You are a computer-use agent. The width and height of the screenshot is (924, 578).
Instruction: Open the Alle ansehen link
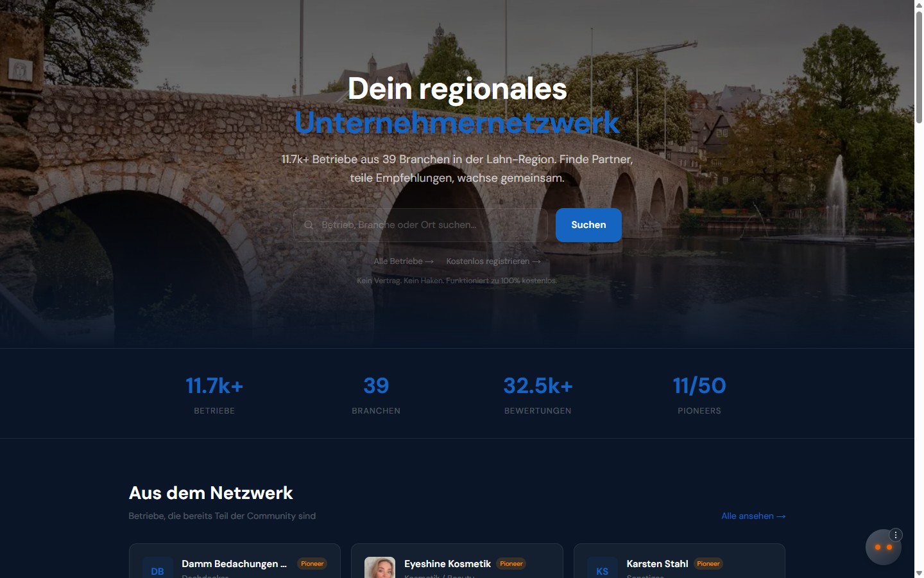(x=753, y=516)
